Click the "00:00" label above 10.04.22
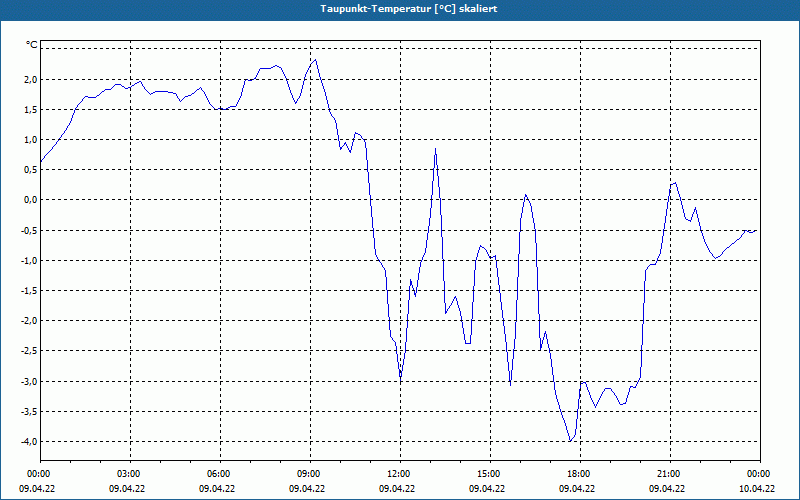Image resolution: width=800 pixels, height=500 pixels. click(x=760, y=474)
